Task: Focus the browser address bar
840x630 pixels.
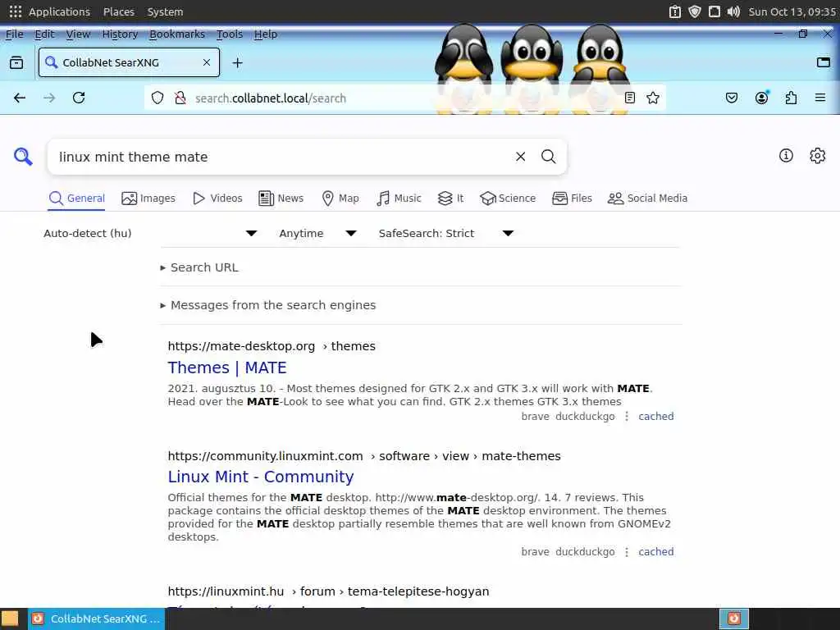Action: point(404,98)
